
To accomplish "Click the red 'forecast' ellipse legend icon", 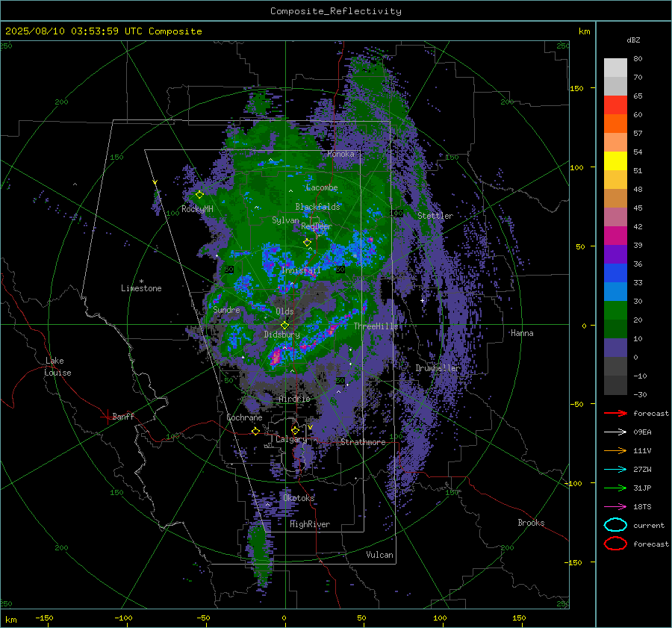I will point(615,544).
